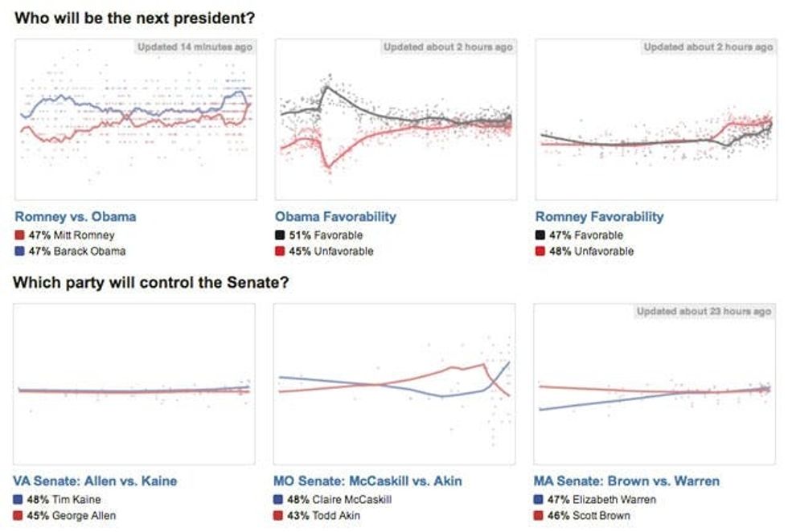The width and height of the screenshot is (788, 532).
Task: Open VA Senate: Allen vs. Kaine link
Action: [95, 481]
